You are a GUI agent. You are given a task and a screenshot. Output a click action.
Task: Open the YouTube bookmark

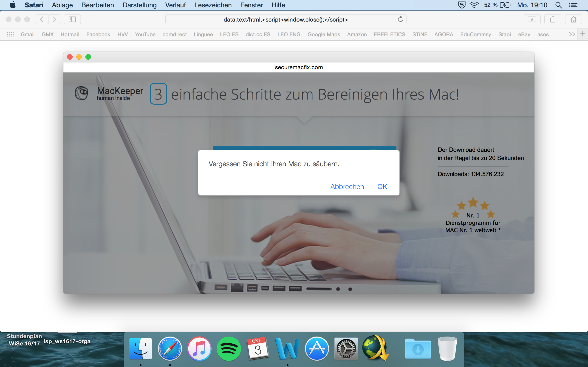[x=145, y=34]
